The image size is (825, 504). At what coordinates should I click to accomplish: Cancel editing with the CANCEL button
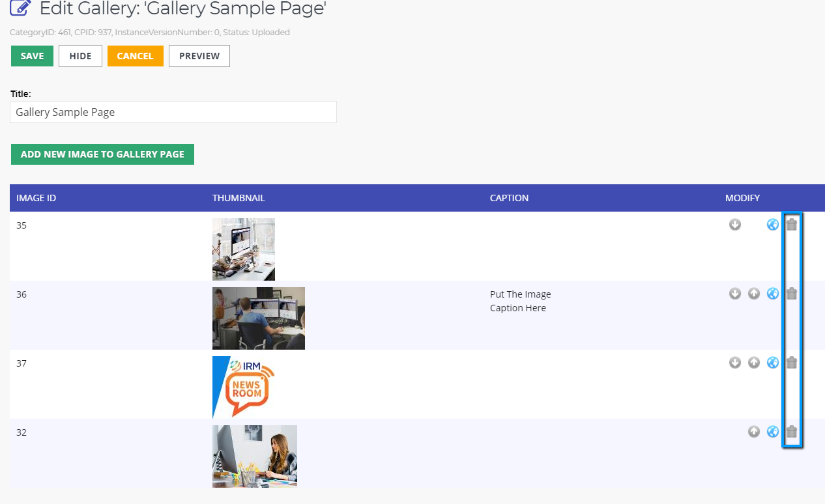(135, 56)
